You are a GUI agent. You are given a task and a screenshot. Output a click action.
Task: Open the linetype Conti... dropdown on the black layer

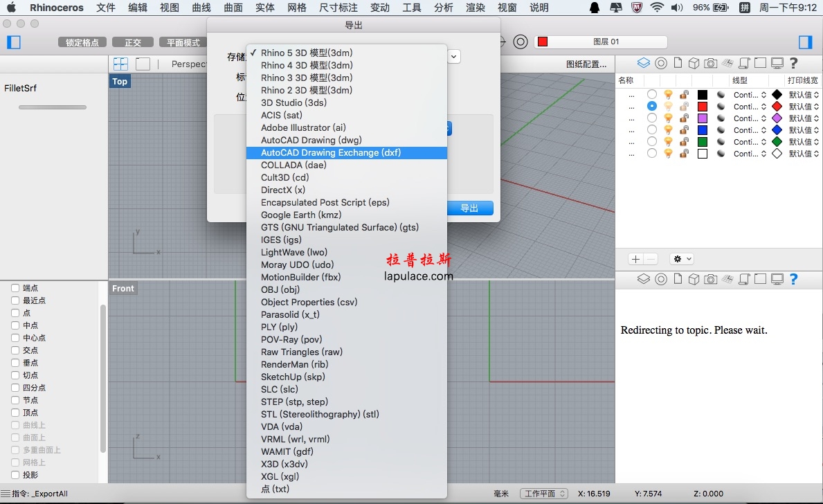tap(750, 94)
